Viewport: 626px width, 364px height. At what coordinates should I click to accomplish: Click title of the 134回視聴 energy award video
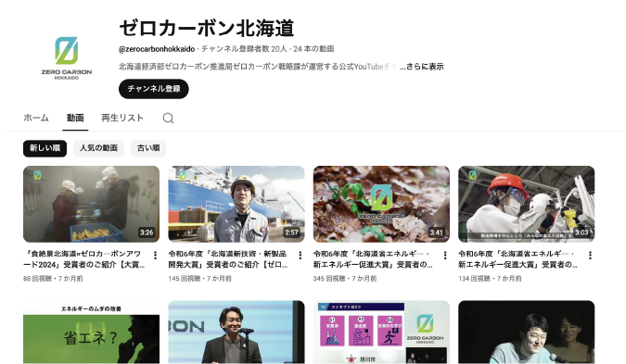(517, 259)
